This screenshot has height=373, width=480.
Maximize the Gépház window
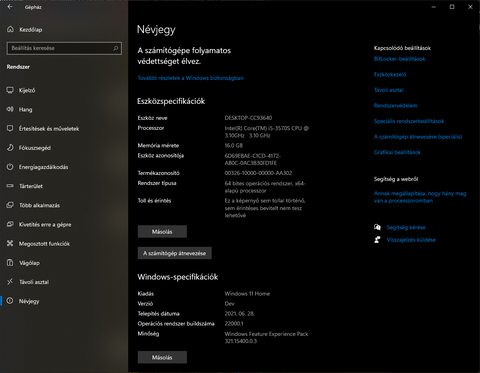(452, 7)
